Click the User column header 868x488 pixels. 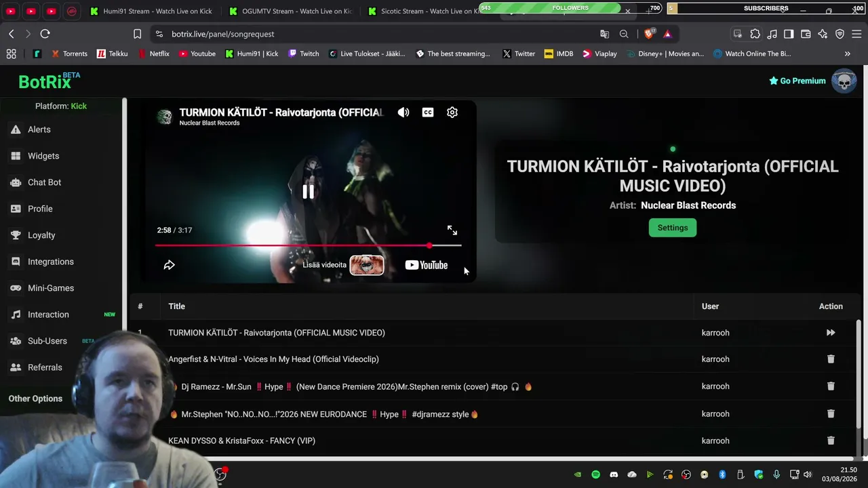[710, 306]
